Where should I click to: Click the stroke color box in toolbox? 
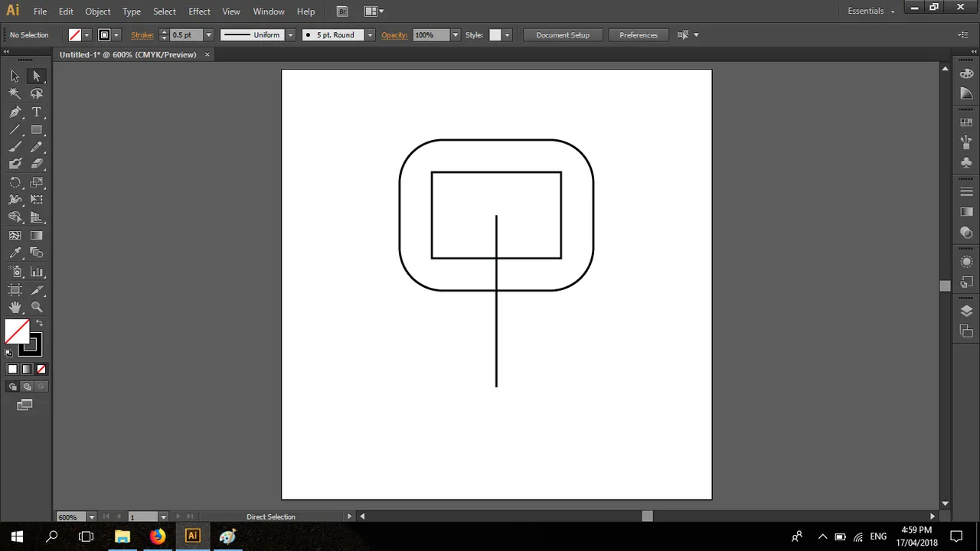click(30, 345)
